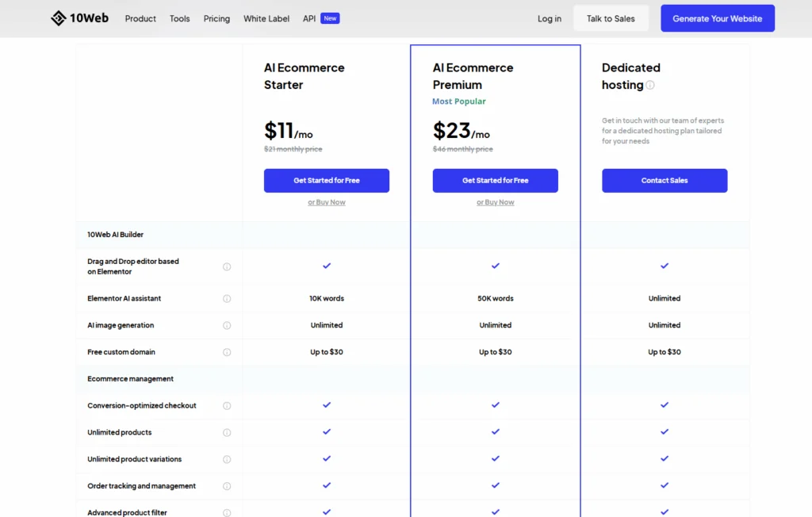Open info icon for Conversion-optimized checkout
Viewport: 812px width, 517px height.
point(227,406)
